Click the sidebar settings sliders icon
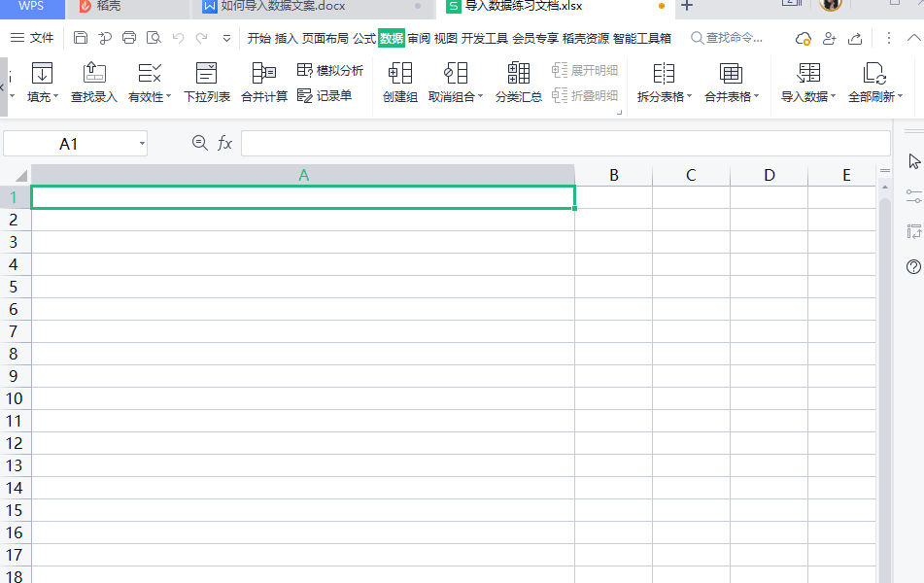This screenshot has height=583, width=924. coord(913,196)
